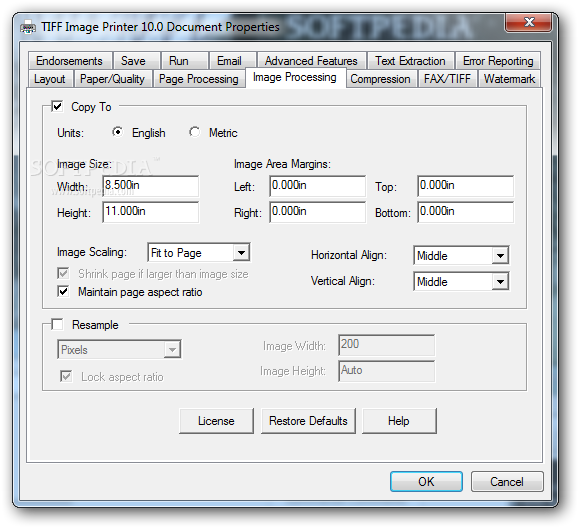Close the Document Properties dialog

point(528,22)
